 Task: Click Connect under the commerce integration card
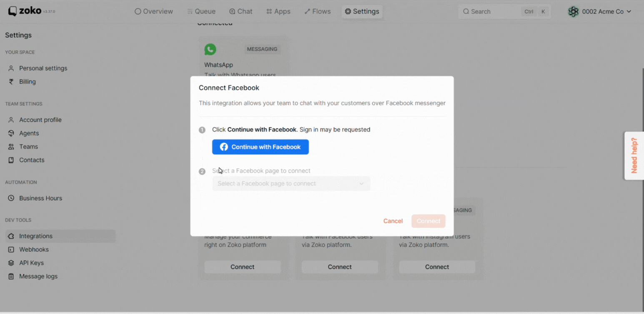click(x=243, y=267)
